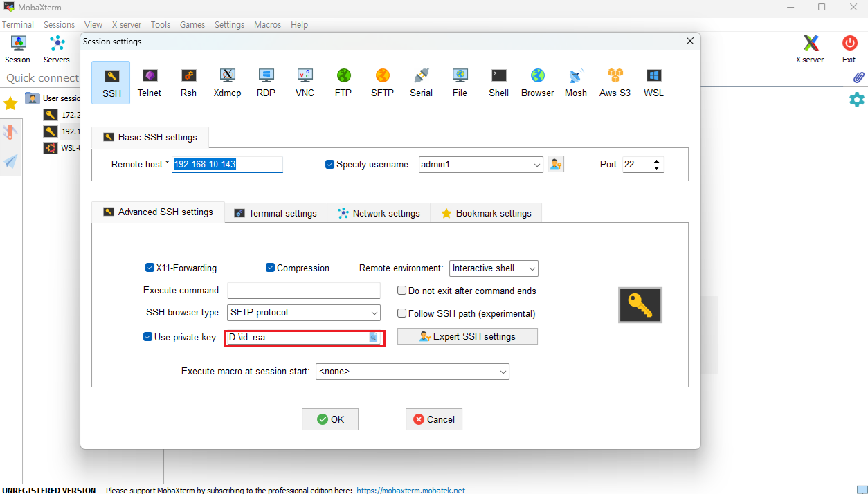Increase the Port number stepper
The height and width of the screenshot is (494, 868).
click(x=657, y=161)
